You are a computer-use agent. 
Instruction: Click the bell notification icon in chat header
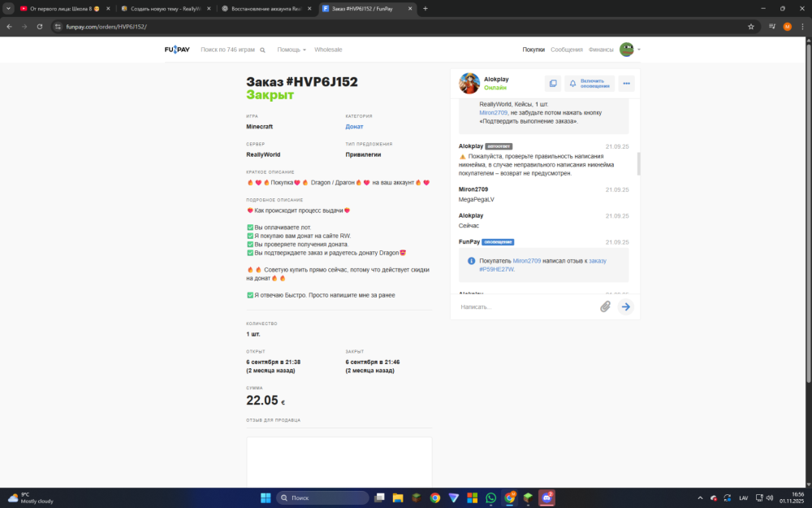click(x=572, y=84)
